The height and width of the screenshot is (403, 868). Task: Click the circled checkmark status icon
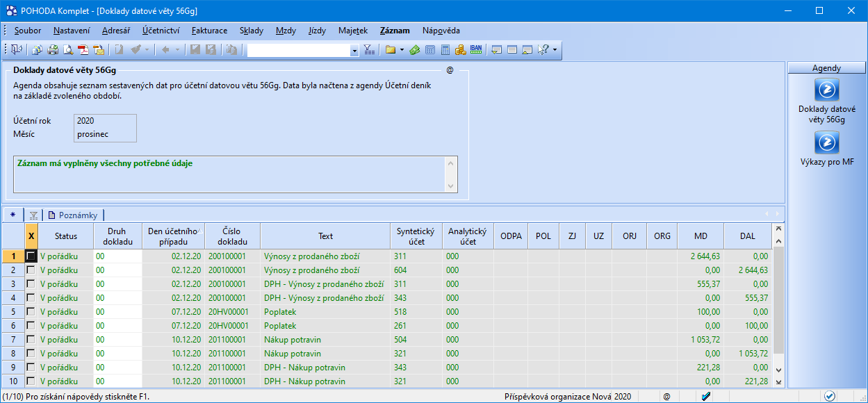coord(829,396)
